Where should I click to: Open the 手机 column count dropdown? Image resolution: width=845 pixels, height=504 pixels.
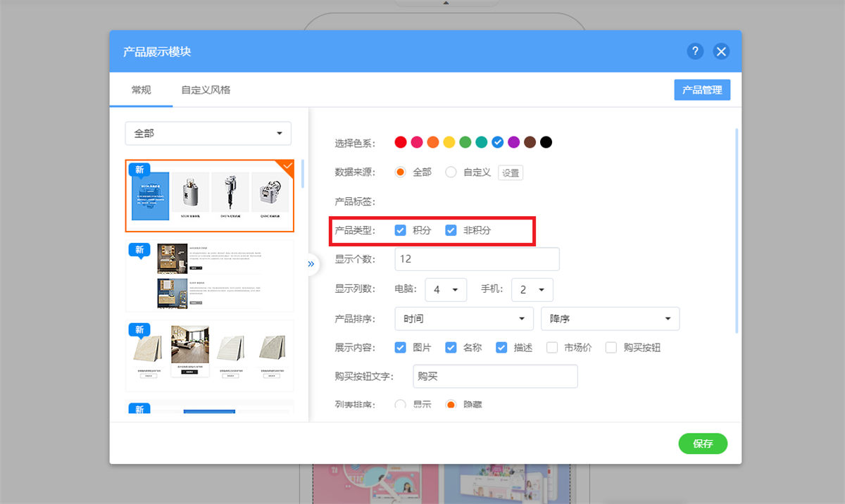(532, 289)
